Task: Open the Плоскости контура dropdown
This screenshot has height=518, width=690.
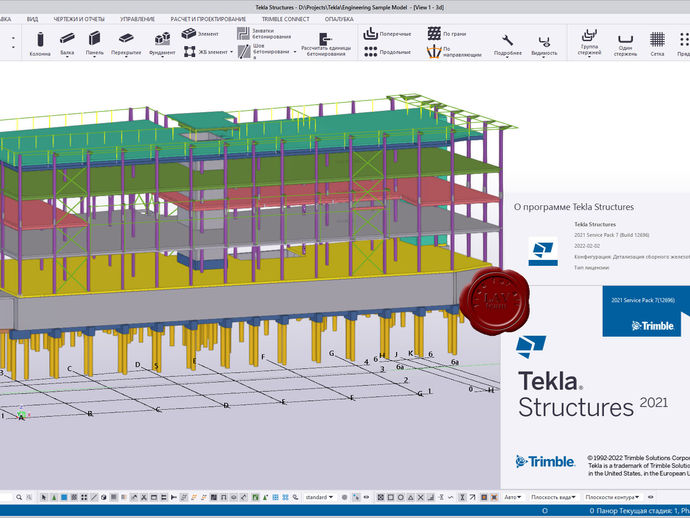Action: pos(612,497)
